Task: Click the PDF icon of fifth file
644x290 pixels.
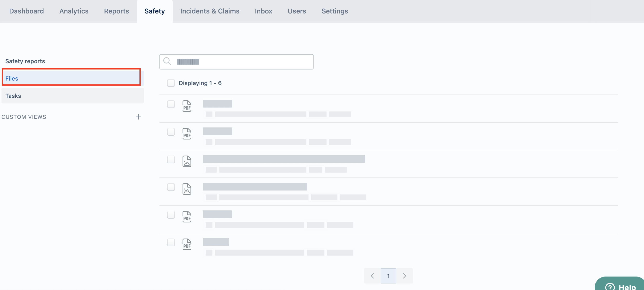Action: coord(187,217)
